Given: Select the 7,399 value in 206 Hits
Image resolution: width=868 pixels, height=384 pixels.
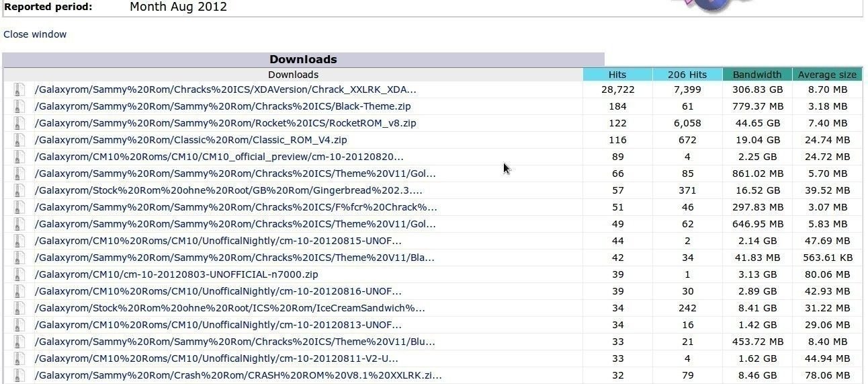Looking at the screenshot, I should (687, 89).
